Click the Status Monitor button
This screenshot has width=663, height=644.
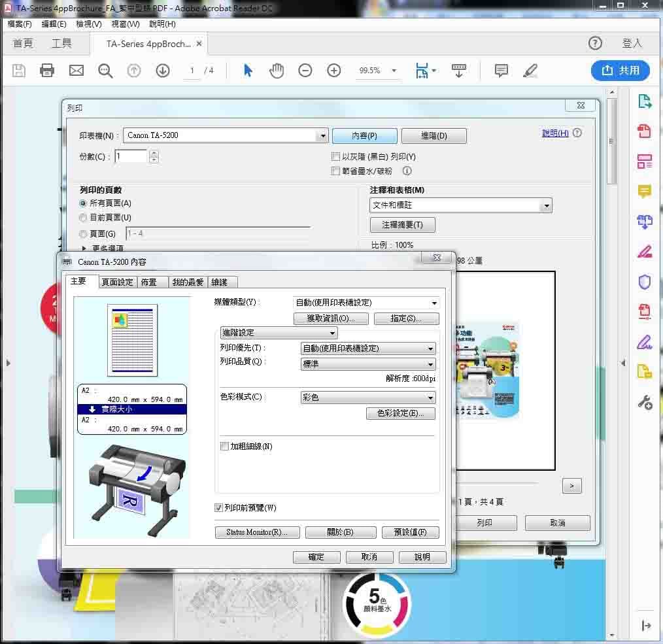(x=257, y=532)
